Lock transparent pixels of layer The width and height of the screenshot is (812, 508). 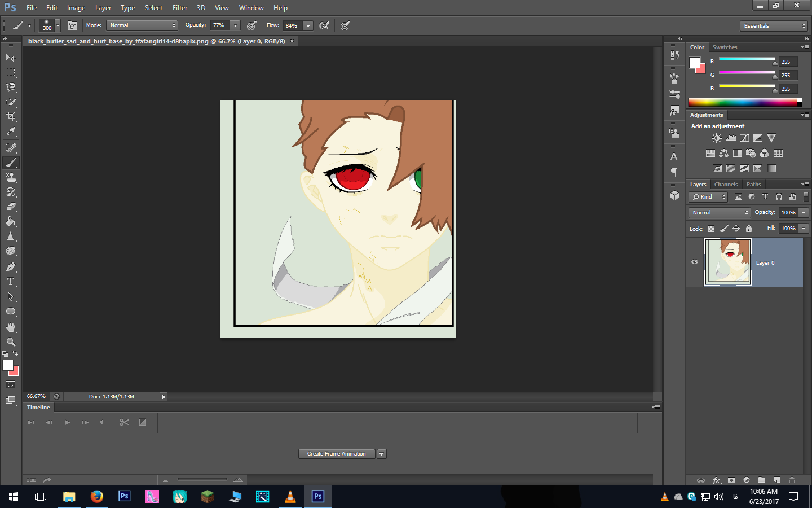711,229
